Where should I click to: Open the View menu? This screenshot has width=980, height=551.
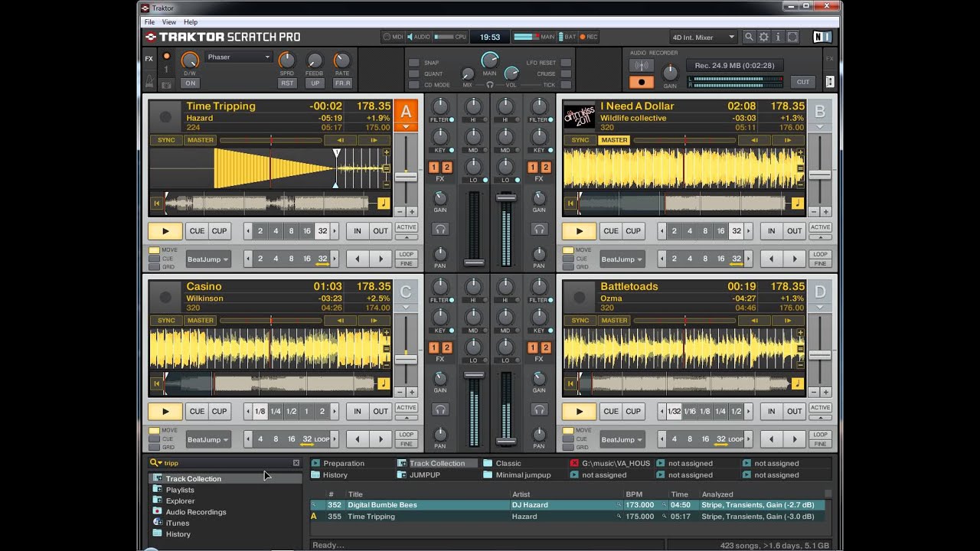pyautogui.click(x=169, y=22)
